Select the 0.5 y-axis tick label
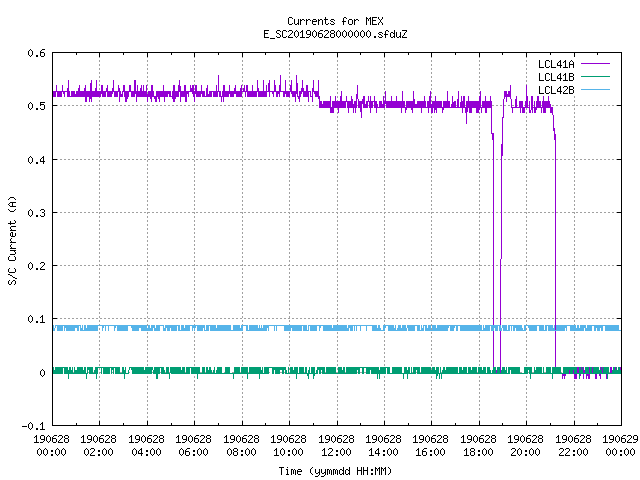This screenshot has width=640, height=480. pos(36,106)
